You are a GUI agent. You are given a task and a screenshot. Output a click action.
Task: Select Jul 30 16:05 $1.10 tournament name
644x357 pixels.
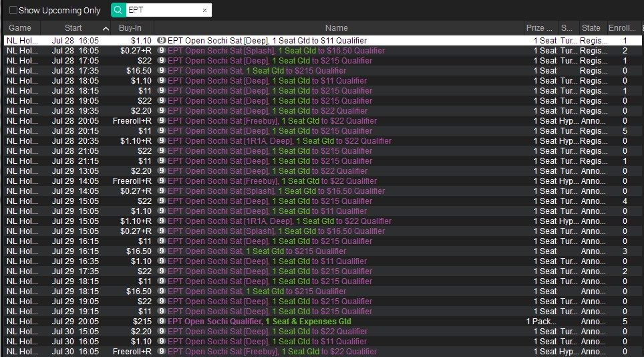267,342
